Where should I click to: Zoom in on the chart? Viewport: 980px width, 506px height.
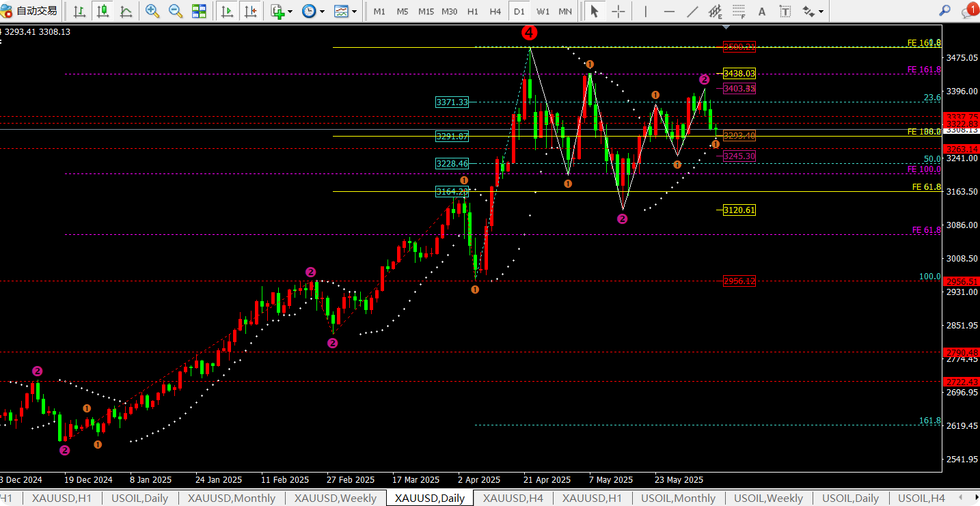point(152,11)
